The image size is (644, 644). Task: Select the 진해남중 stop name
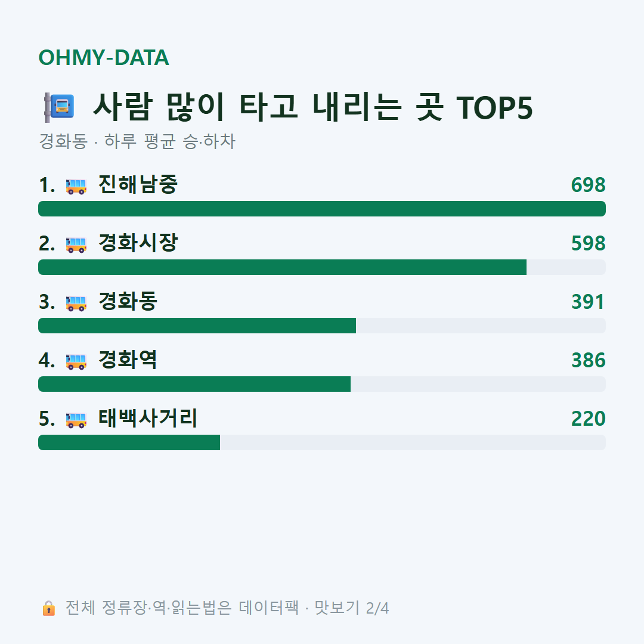[x=138, y=184]
